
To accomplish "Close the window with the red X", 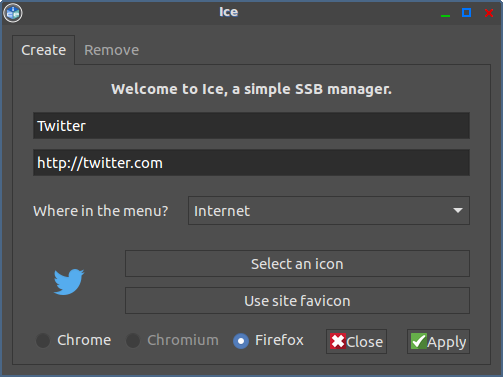I will coord(489,13).
